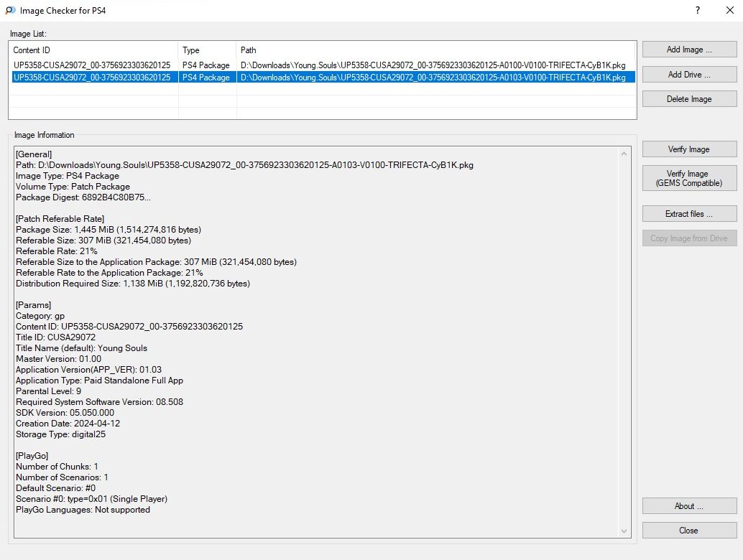Screen dimensions: 743x560
Task: Select the highlighted A0103-V0100 package row
Action: pos(323,77)
